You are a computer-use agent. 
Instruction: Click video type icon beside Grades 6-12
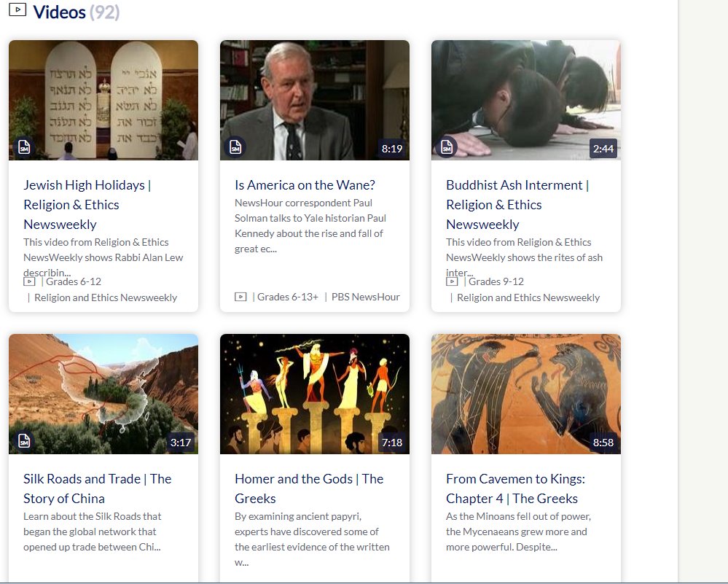29,281
